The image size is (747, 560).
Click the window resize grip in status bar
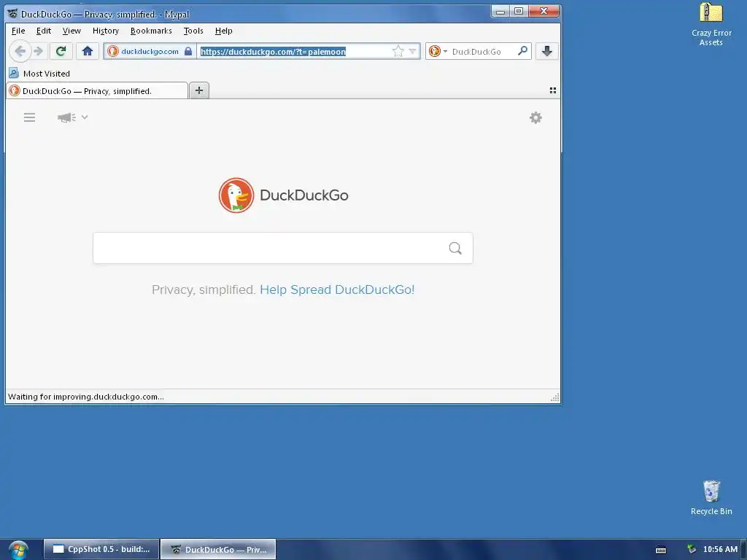coord(555,397)
